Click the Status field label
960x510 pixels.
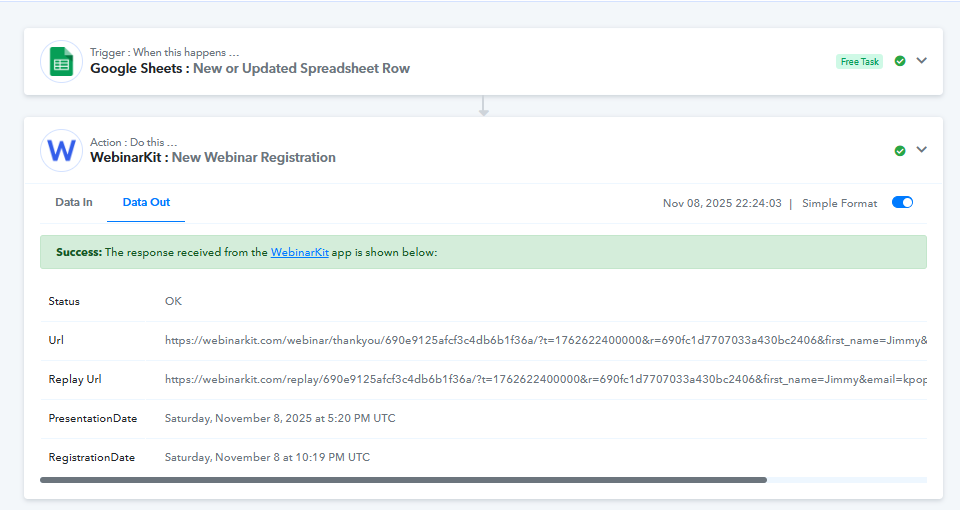tap(64, 301)
